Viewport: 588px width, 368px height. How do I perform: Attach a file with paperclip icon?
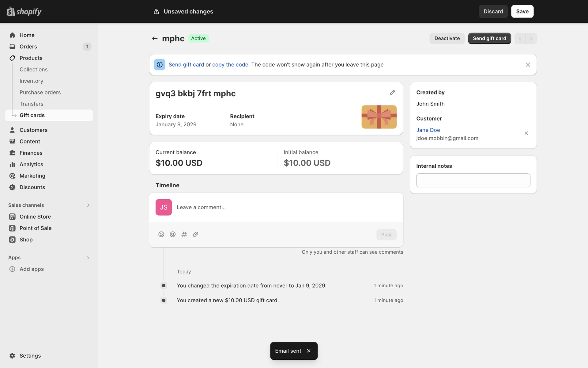(195, 234)
